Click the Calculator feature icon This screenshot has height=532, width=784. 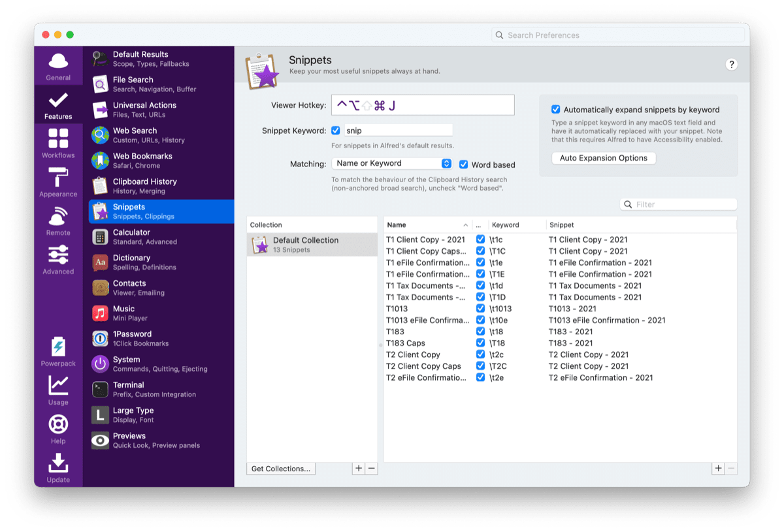(100, 237)
